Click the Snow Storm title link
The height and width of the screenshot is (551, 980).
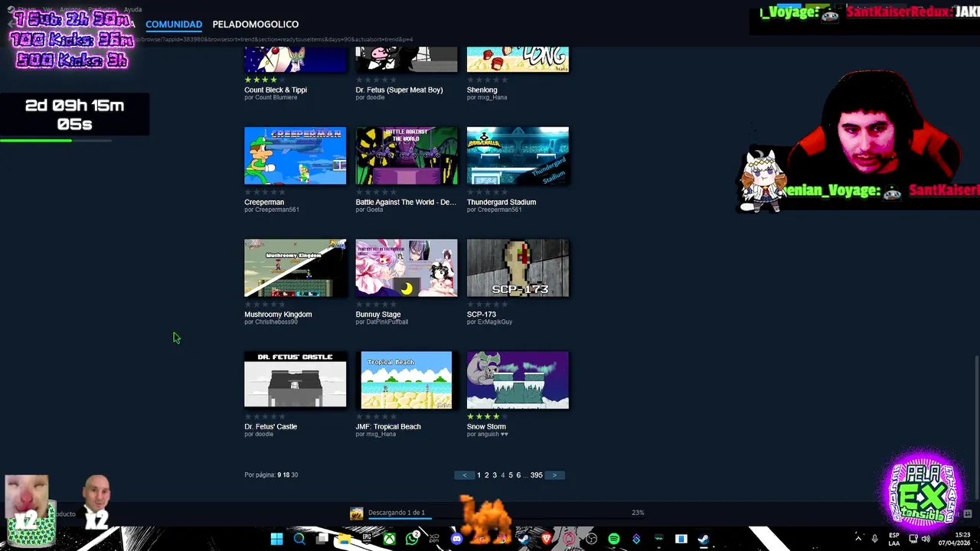point(486,426)
